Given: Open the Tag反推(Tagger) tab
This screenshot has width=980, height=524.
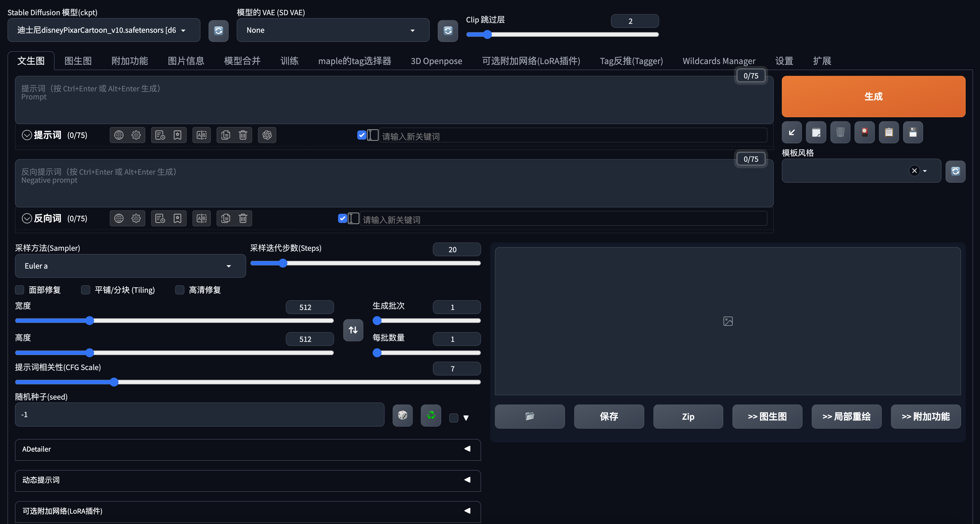Looking at the screenshot, I should (631, 61).
